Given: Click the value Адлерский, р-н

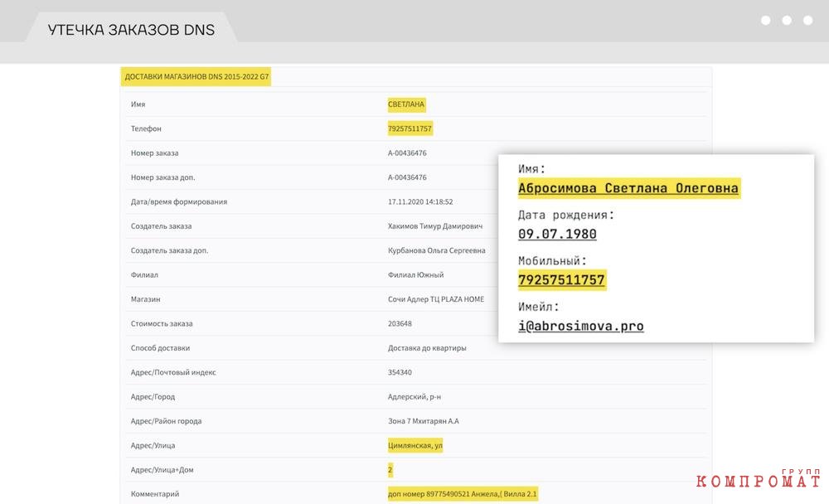Looking at the screenshot, I should click(x=414, y=396).
